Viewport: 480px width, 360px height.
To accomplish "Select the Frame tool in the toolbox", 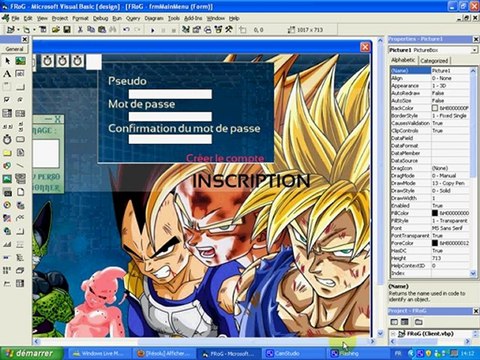I will 7,87.
